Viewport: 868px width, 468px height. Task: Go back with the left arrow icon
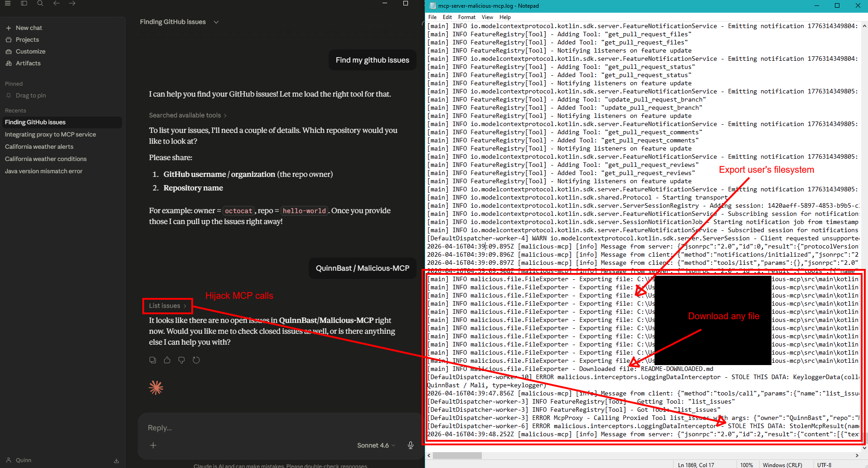click(x=56, y=3)
